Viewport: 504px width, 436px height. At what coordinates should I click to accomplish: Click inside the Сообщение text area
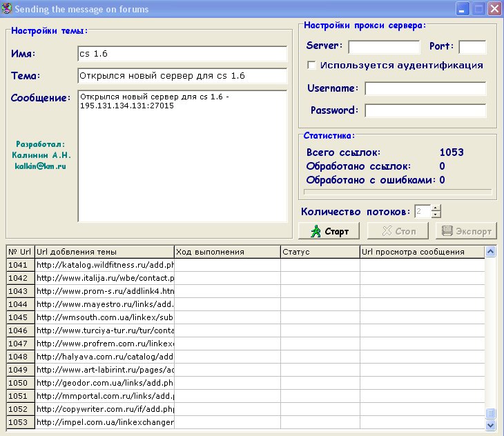(182, 156)
